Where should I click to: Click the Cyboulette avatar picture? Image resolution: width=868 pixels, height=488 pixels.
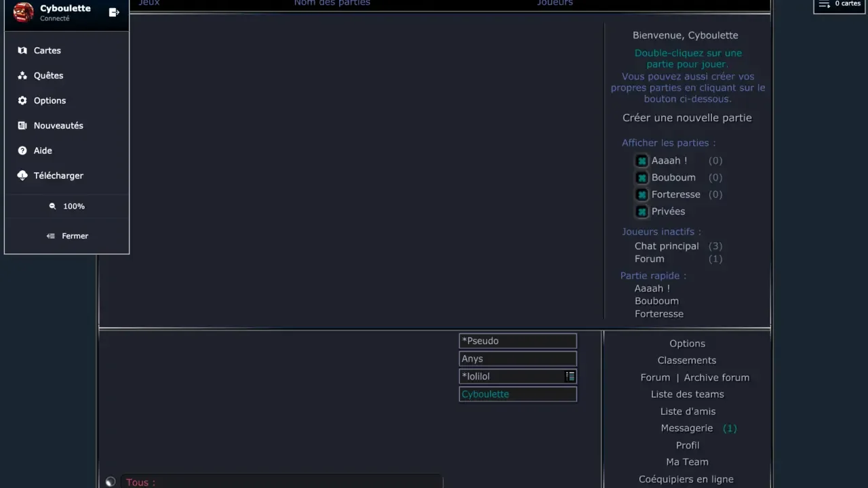coord(24,12)
